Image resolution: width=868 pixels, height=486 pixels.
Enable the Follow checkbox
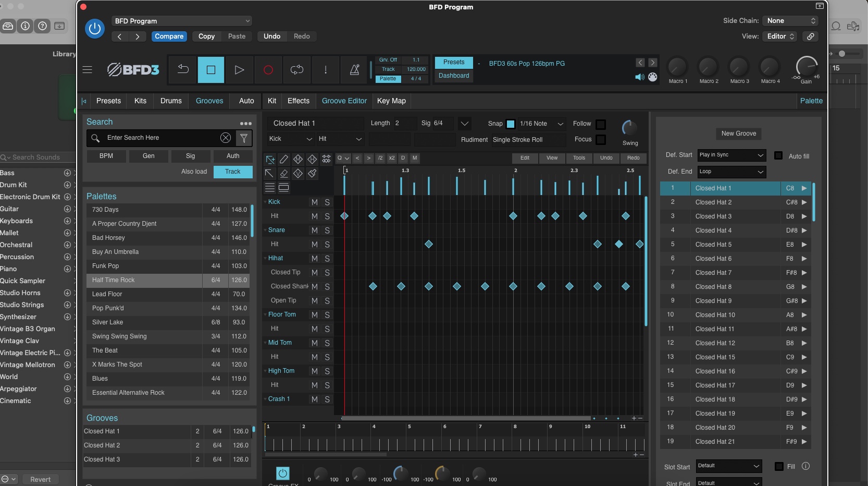(x=601, y=124)
